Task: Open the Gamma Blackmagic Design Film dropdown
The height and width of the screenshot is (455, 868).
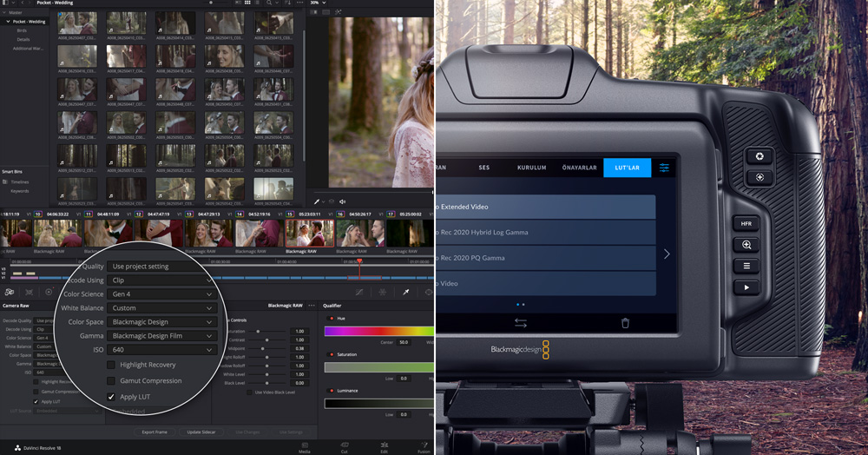Action: point(161,336)
